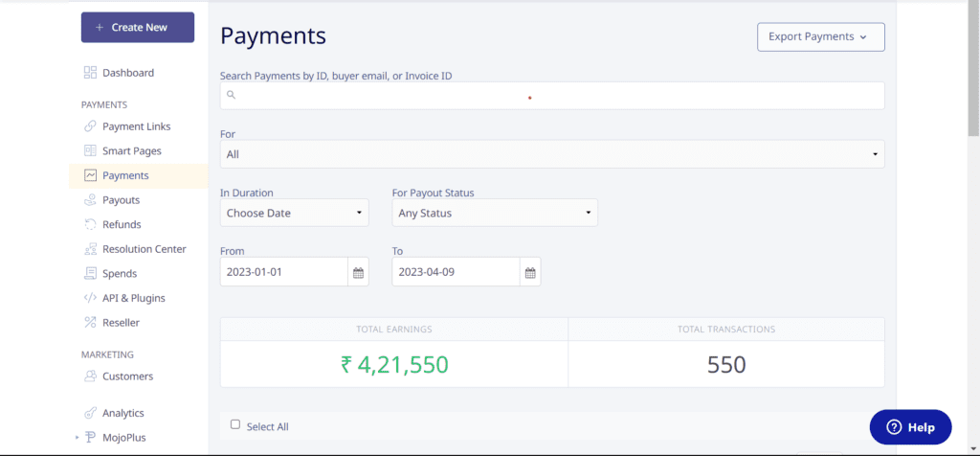Image resolution: width=980 pixels, height=456 pixels.
Task: Click the Help button
Action: (x=910, y=427)
